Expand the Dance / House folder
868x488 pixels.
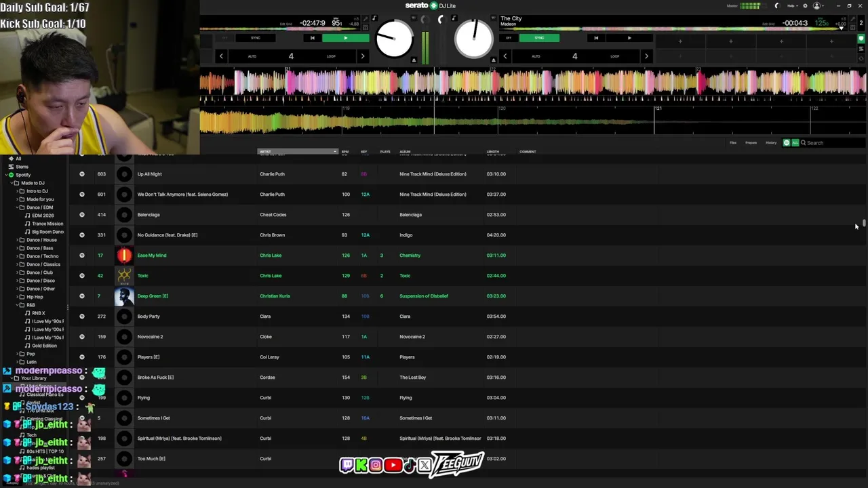(17, 240)
